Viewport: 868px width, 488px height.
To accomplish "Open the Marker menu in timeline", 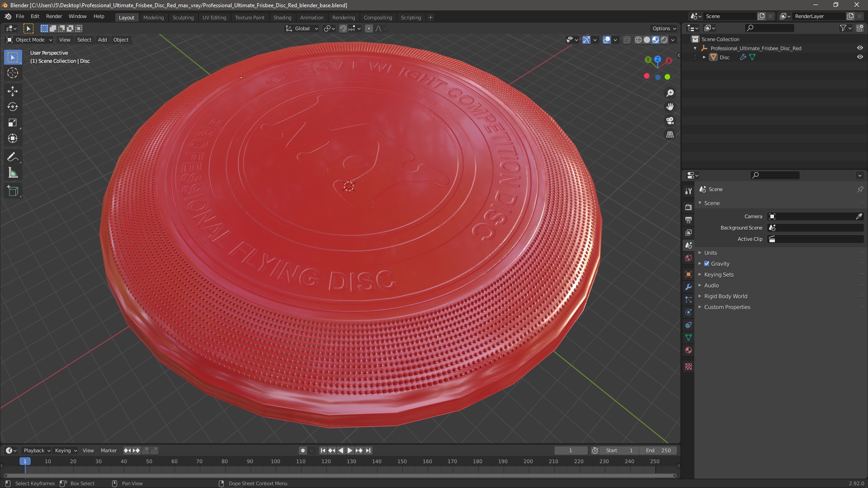I will (108, 450).
